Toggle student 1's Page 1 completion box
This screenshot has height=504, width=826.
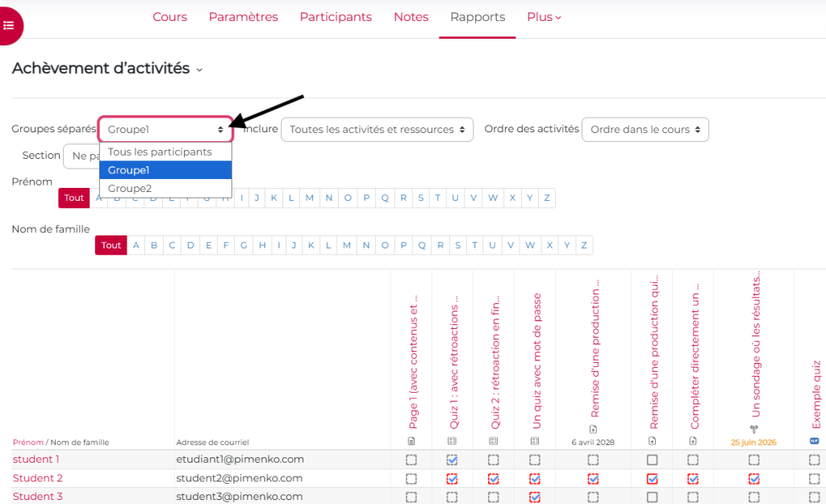[x=411, y=460]
